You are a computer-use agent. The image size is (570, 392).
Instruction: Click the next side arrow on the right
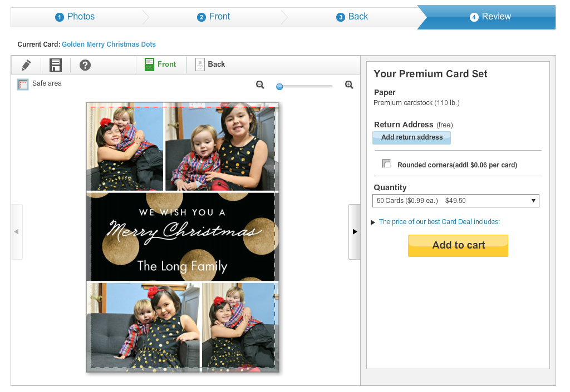coord(355,231)
